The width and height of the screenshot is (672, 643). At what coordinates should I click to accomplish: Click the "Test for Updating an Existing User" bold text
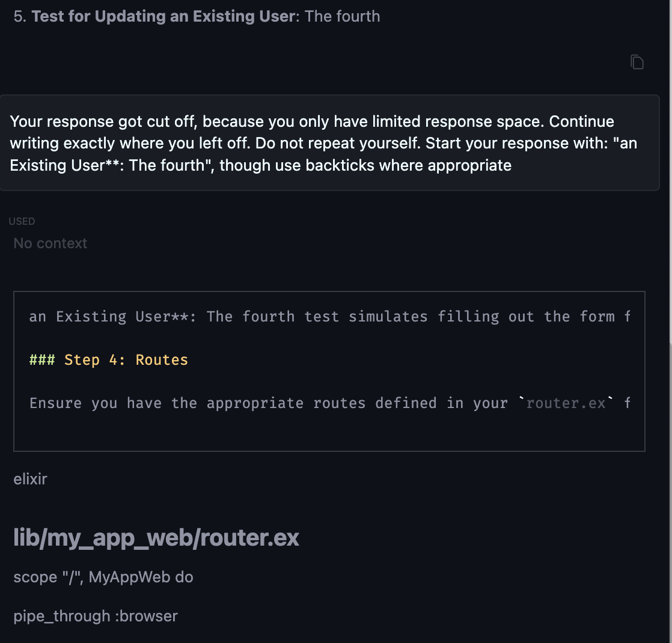(163, 16)
